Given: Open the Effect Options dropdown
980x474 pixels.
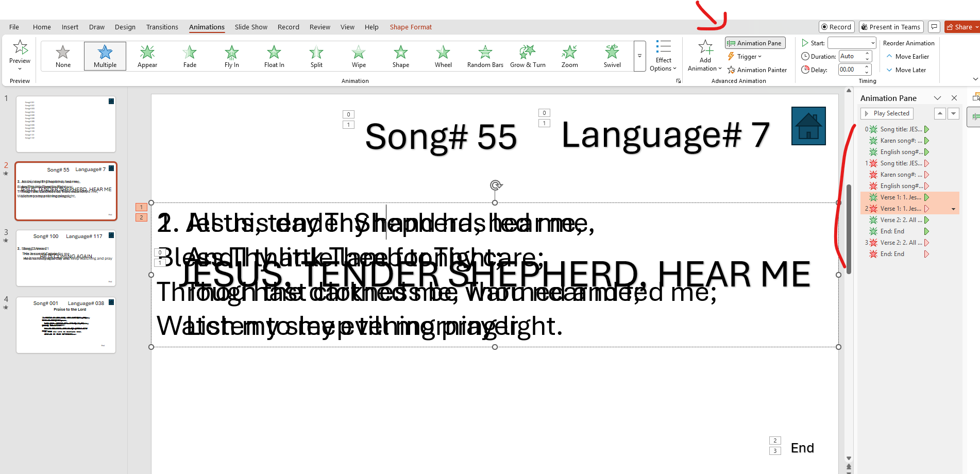Looking at the screenshot, I should (x=663, y=56).
